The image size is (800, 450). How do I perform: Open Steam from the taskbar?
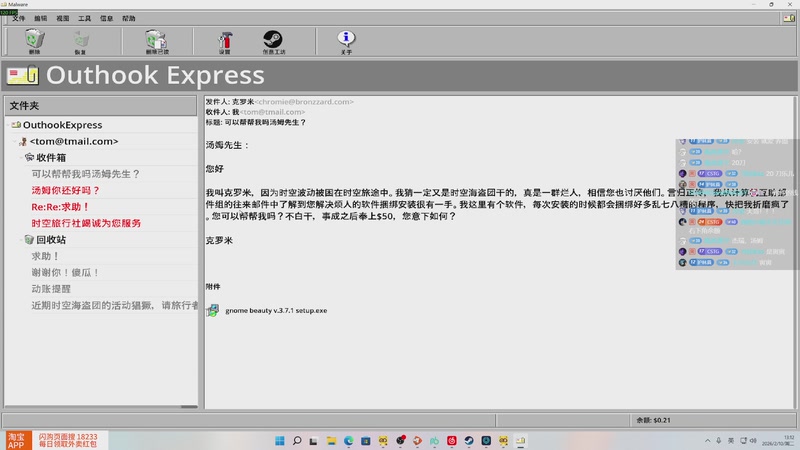coord(469,441)
